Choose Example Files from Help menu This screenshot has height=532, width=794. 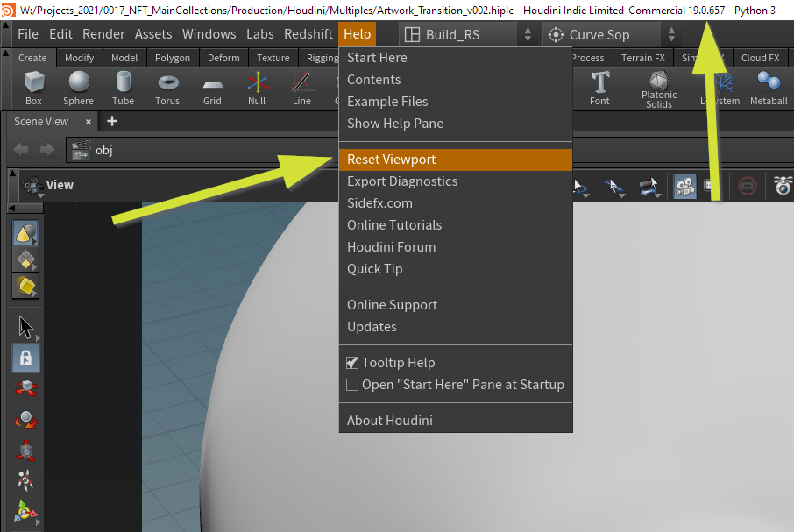pyautogui.click(x=456, y=102)
